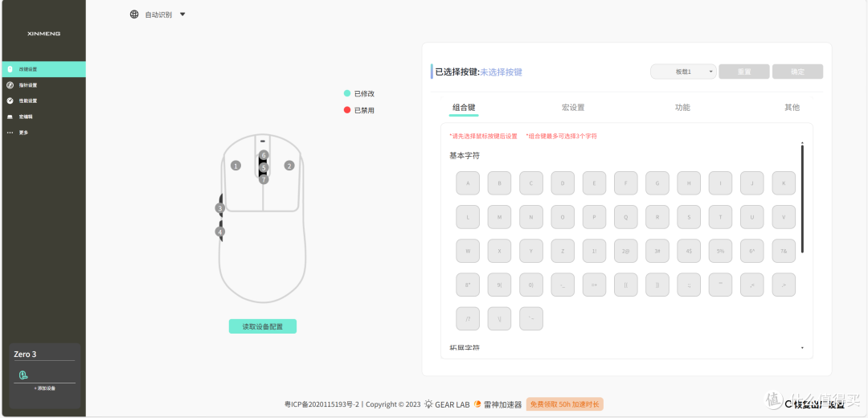Viewport: 868px width, 418px height.
Task: Click the 已禁用 red legend dot
Action: pyautogui.click(x=347, y=110)
